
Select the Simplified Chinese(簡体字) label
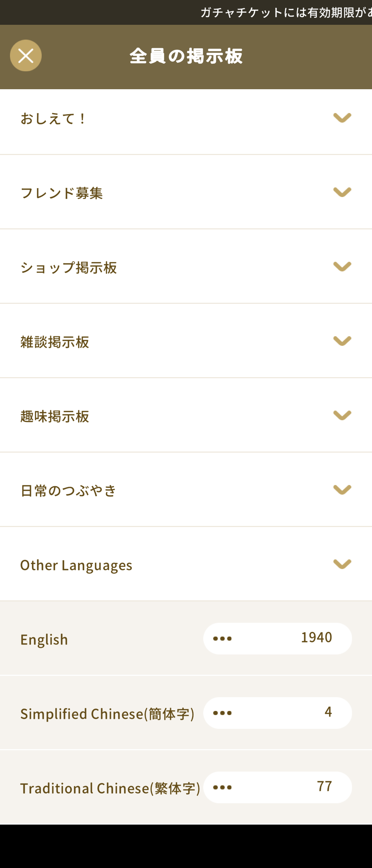point(107,714)
